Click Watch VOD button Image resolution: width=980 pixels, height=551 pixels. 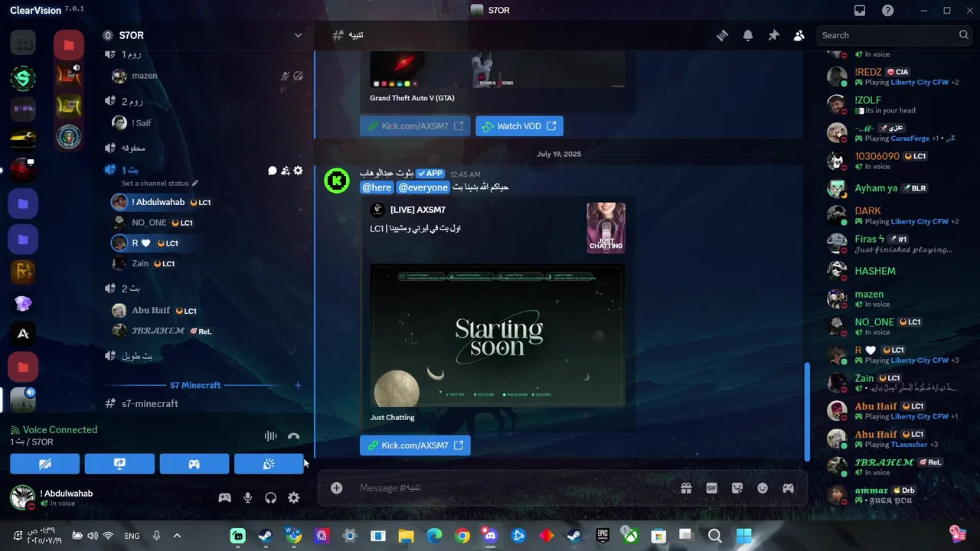(x=519, y=126)
